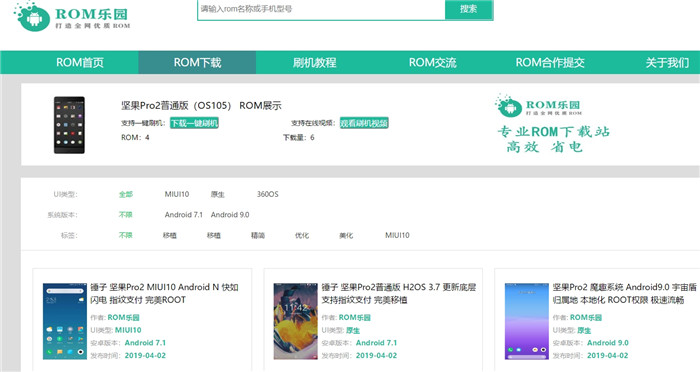Open the ROM首页 navigation tab

[80, 63]
